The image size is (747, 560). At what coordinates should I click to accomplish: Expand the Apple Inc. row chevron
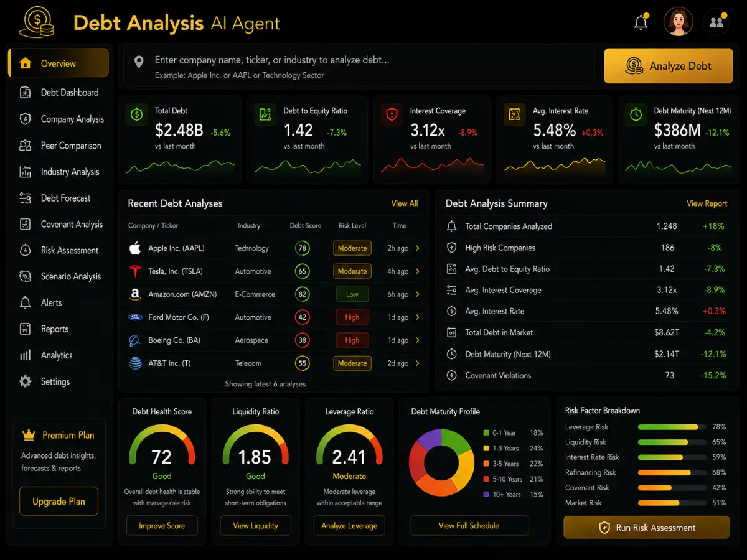click(x=417, y=248)
